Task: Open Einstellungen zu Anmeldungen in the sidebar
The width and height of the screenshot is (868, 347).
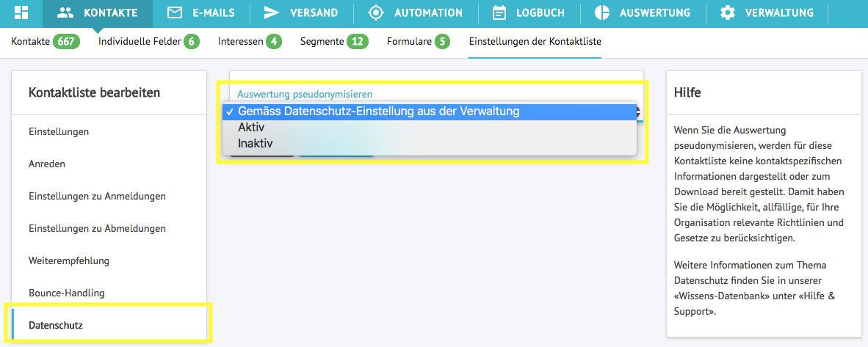Action: pyautogui.click(x=97, y=196)
